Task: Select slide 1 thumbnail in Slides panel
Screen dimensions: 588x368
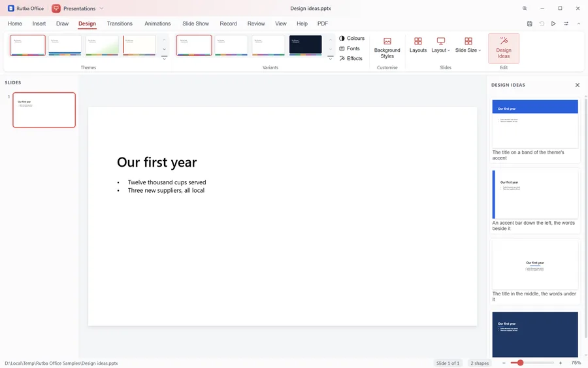Action: 44,110
